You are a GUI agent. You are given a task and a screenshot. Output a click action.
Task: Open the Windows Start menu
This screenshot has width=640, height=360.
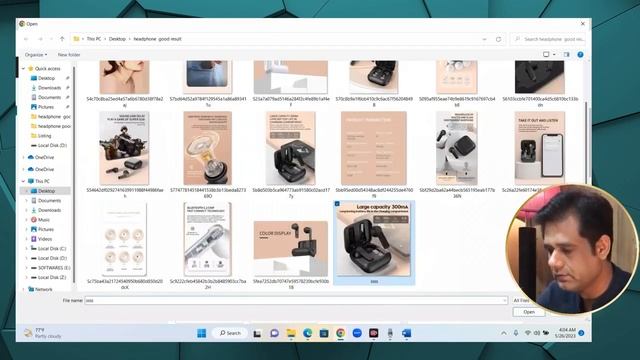202,333
